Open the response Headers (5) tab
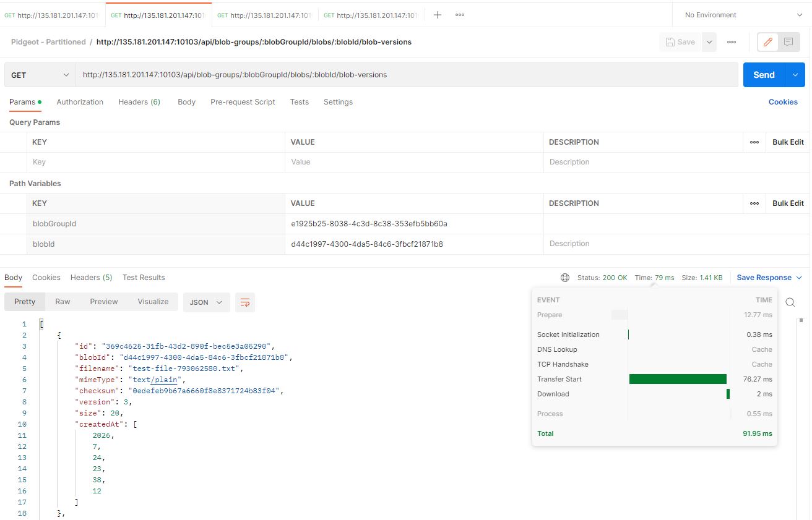 click(91, 278)
